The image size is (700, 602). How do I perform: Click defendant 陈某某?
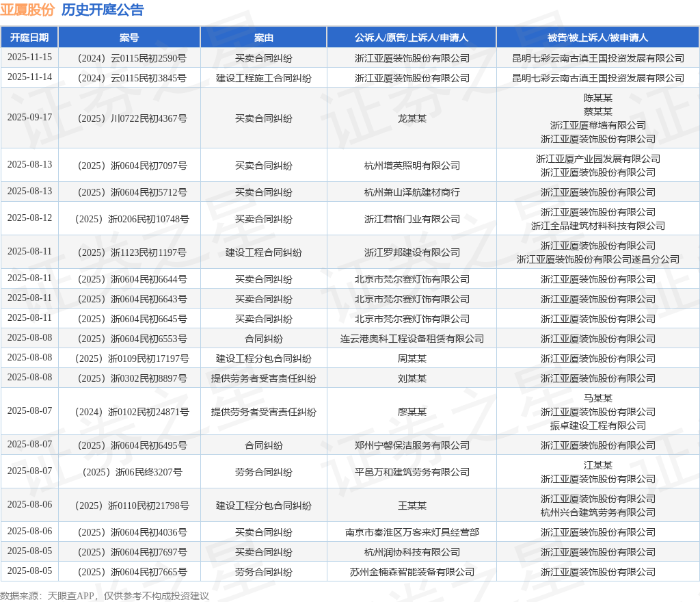click(597, 98)
